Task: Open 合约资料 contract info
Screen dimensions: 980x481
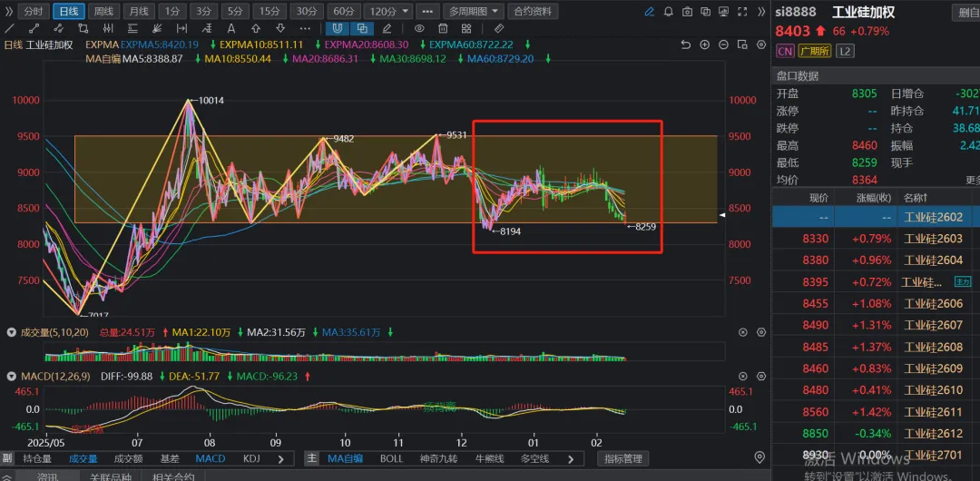Action: point(534,11)
